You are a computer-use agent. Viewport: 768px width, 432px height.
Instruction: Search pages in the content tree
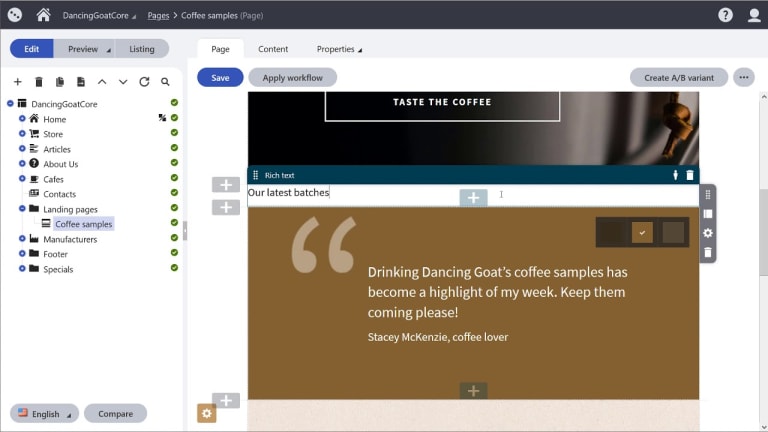point(165,82)
